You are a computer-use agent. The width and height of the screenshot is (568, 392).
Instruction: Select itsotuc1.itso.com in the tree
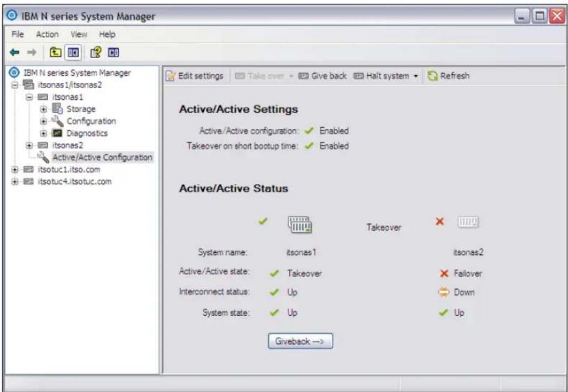click(x=69, y=169)
